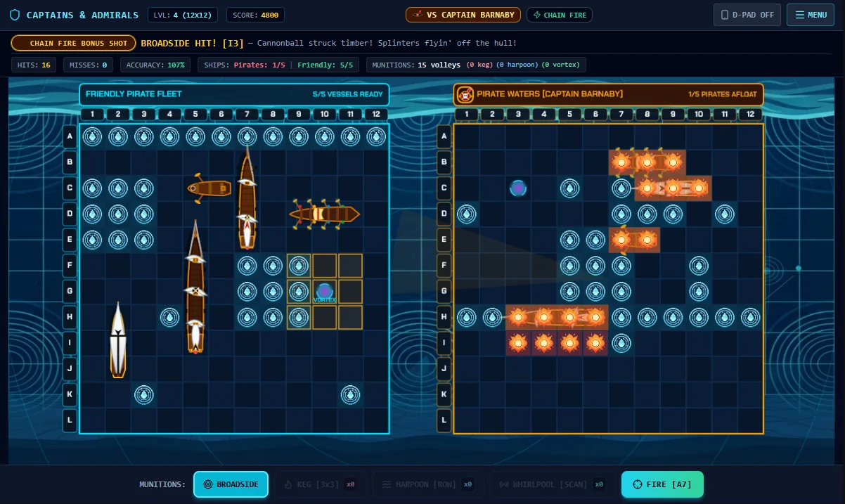
Task: Click the SCORE: 4800 readout
Action: pyautogui.click(x=255, y=15)
